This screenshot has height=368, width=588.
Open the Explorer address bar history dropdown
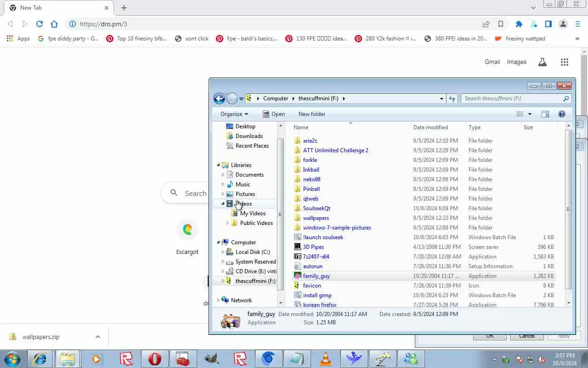tap(441, 98)
